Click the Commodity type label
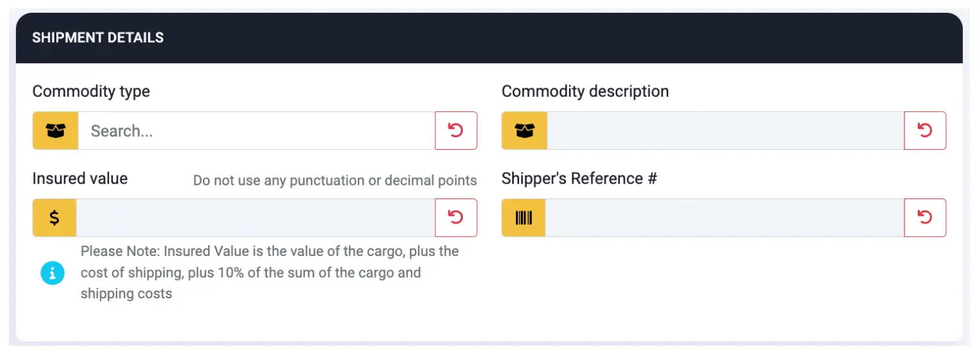980x354 pixels. tap(91, 92)
